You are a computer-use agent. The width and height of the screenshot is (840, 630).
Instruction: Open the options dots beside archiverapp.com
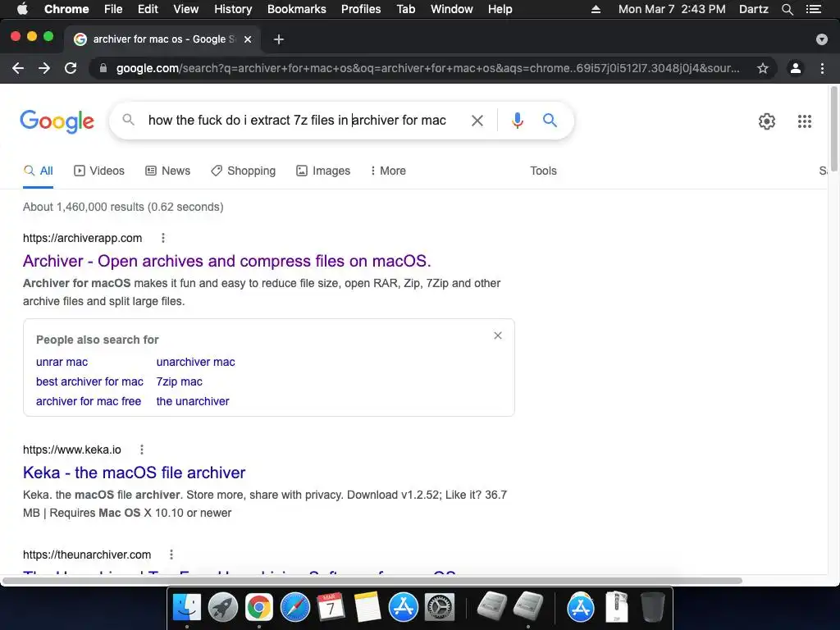click(x=163, y=238)
